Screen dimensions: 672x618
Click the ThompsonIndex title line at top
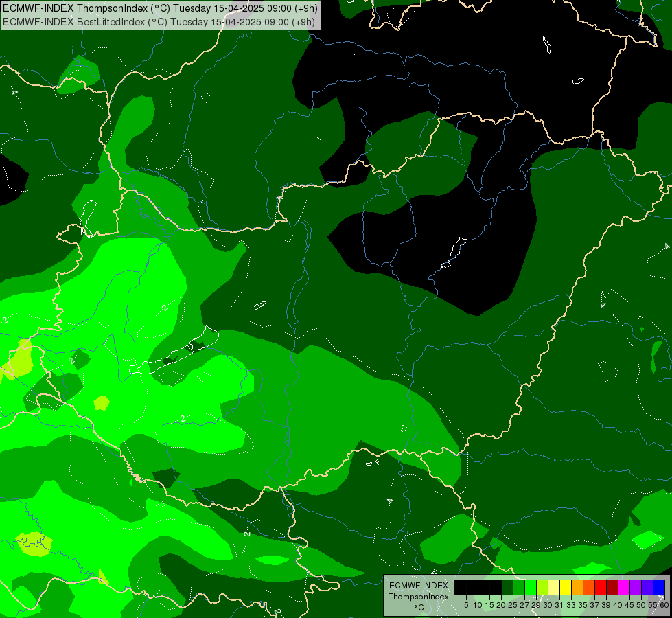160,8
